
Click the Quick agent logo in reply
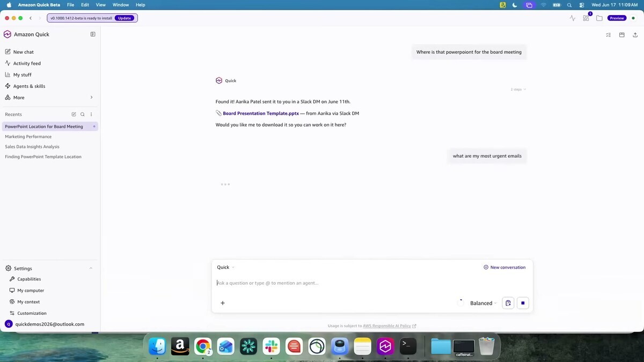pos(219,80)
